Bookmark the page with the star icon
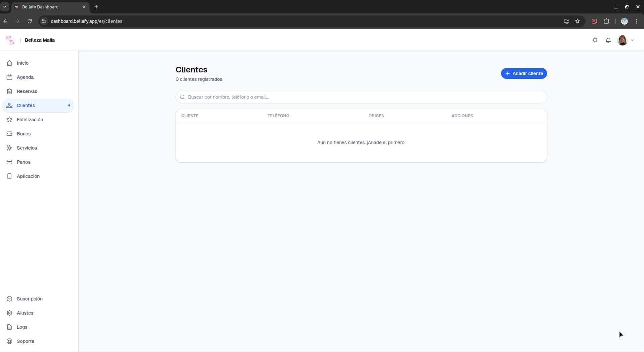The image size is (644, 352). pyautogui.click(x=578, y=21)
